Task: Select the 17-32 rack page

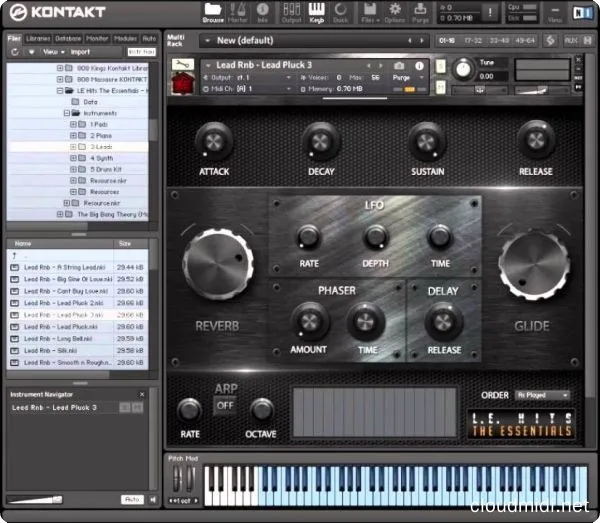Action: point(473,40)
